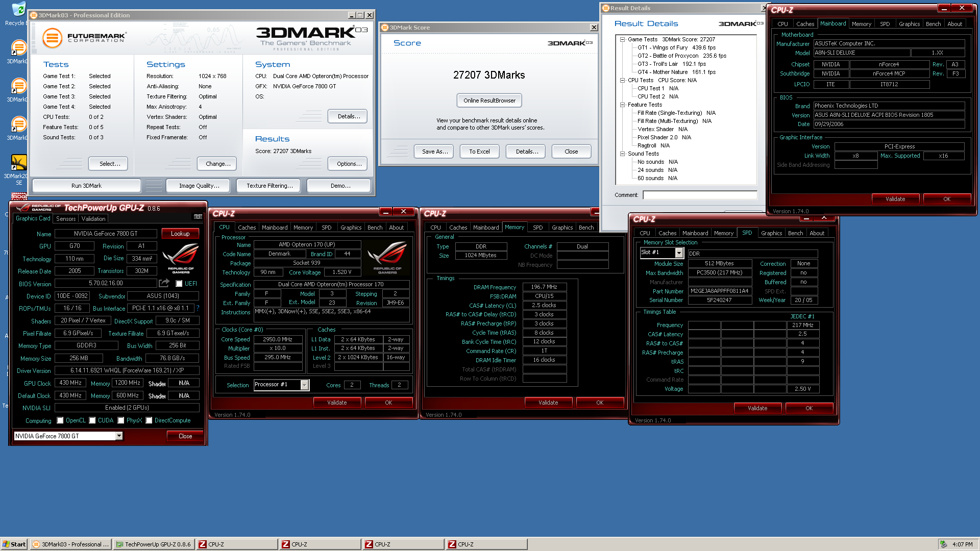Collapse the Feature Tests tree node
980x551 pixels.
click(x=623, y=105)
